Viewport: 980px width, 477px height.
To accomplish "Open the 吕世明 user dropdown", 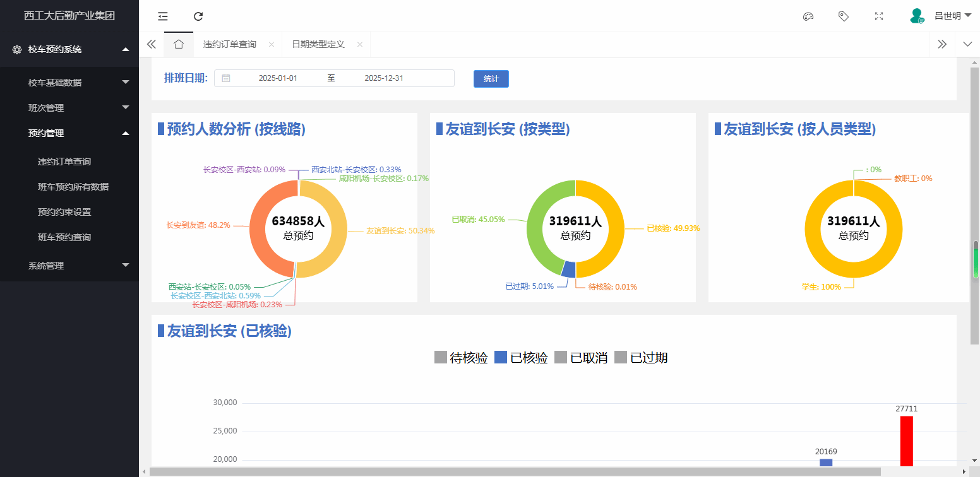I will [947, 16].
